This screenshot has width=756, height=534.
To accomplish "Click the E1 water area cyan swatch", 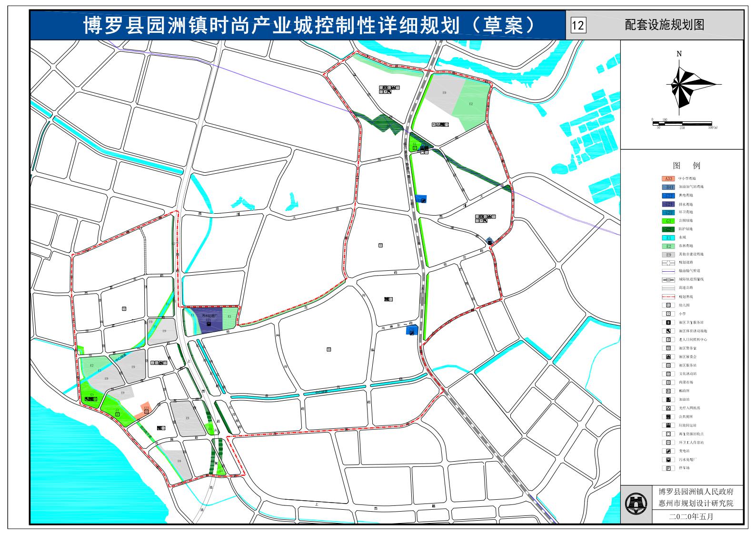I will coord(668,237).
